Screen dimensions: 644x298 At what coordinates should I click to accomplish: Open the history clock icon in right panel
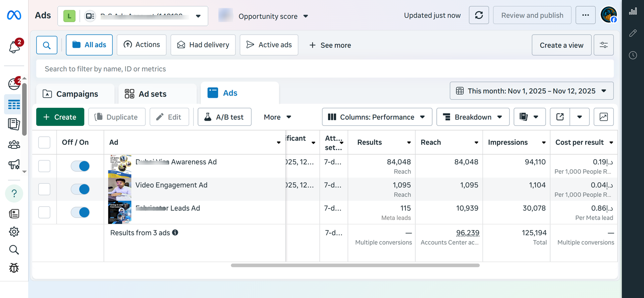click(x=633, y=55)
